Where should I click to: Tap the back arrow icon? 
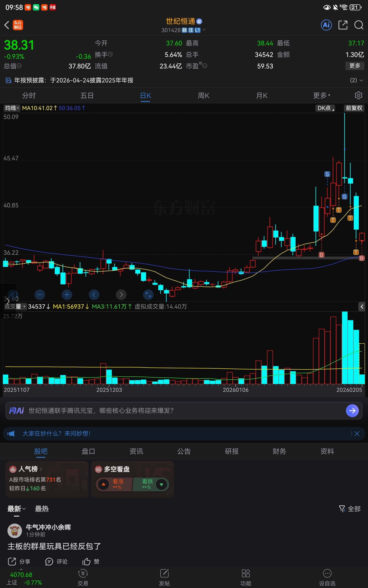tap(7, 25)
